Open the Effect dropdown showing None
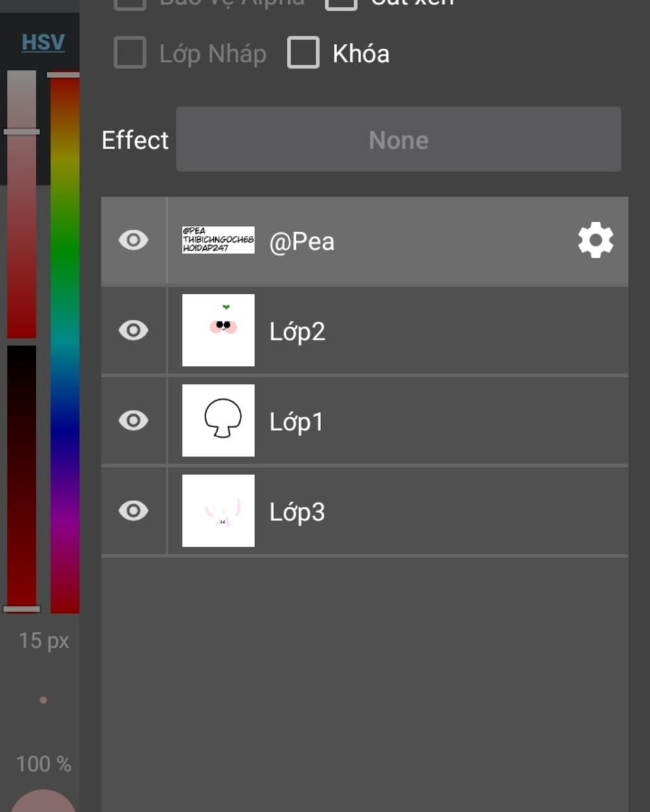Viewport: 650px width, 812px height. [x=398, y=140]
